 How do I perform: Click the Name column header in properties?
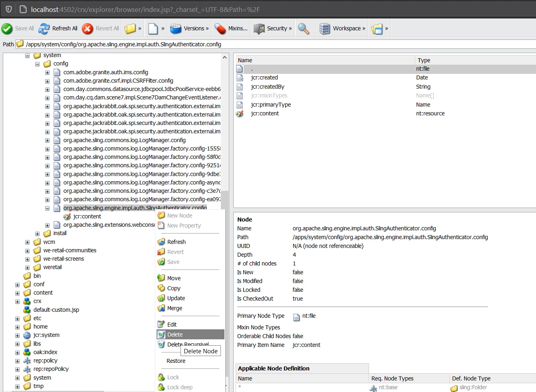(325, 60)
